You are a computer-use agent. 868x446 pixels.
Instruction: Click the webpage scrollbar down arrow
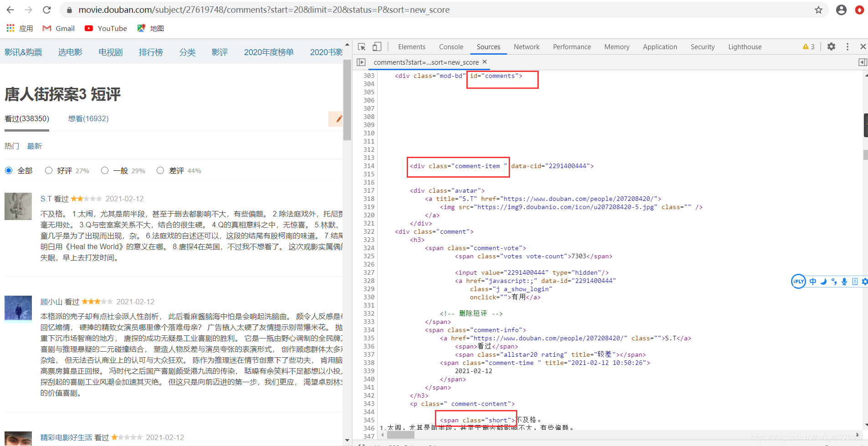pos(347,440)
